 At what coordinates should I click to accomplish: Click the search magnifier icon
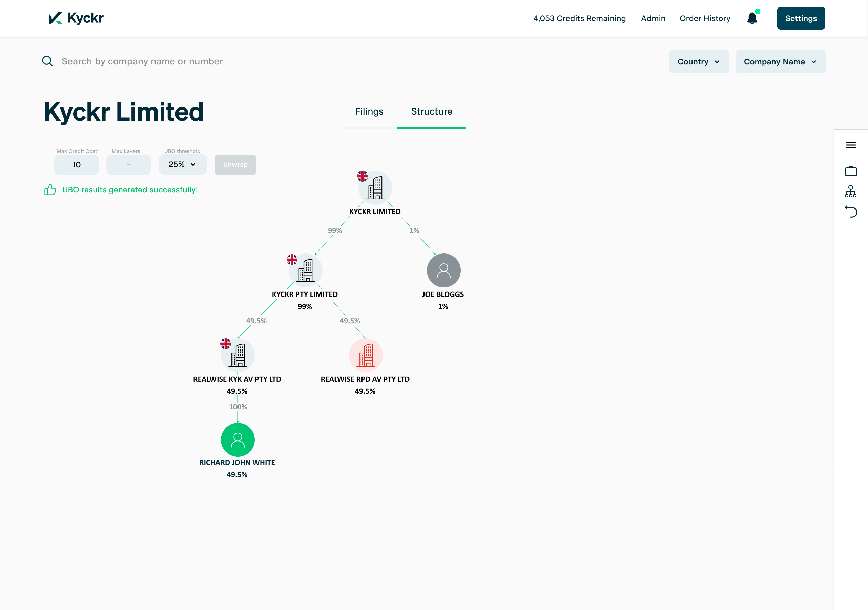[x=47, y=61]
